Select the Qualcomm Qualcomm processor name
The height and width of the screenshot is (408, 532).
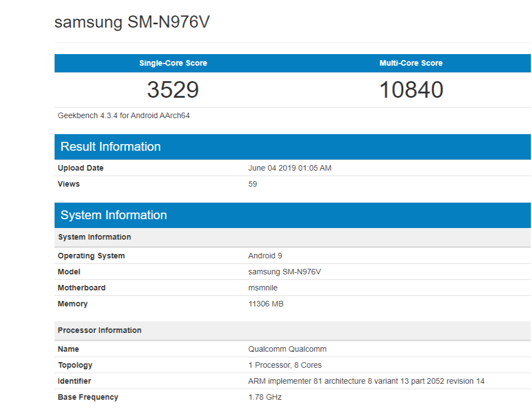(287, 349)
